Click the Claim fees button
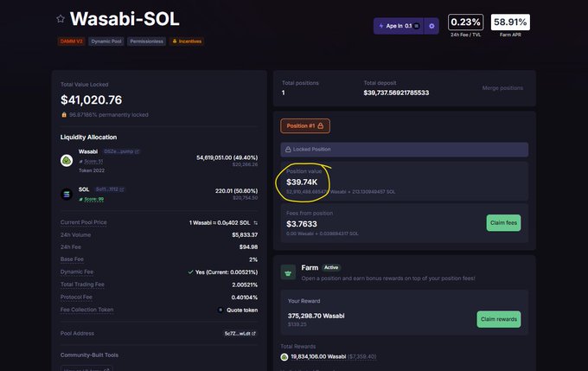 [503, 223]
